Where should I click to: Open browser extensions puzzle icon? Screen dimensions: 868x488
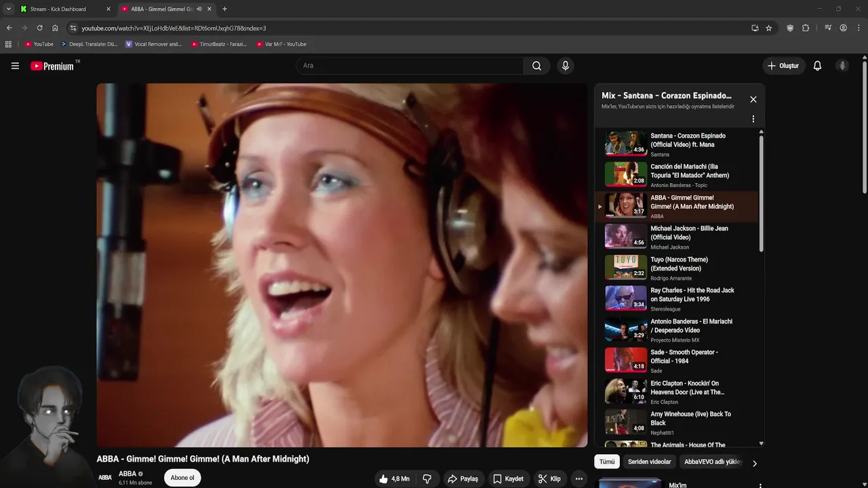(806, 28)
